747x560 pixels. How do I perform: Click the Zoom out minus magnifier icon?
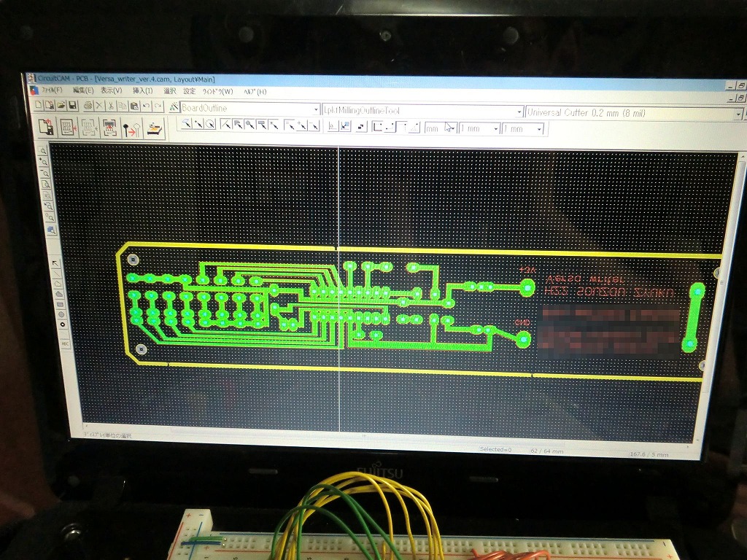[x=44, y=173]
